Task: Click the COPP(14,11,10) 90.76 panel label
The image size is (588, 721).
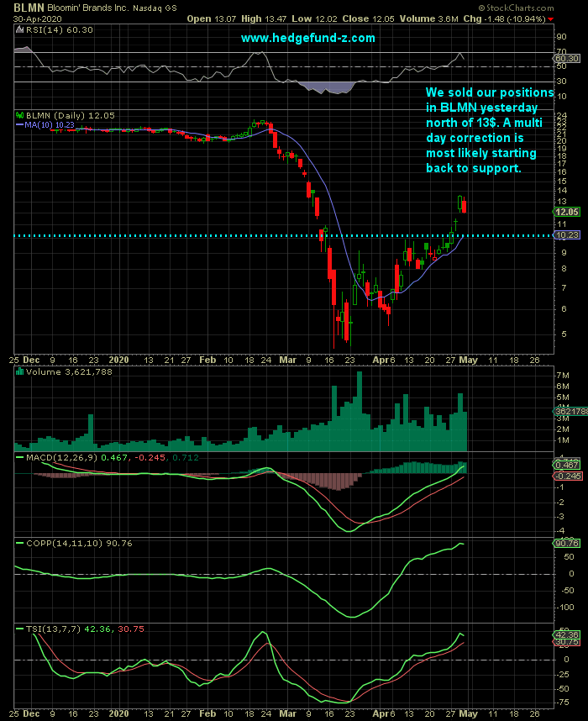Action: click(x=79, y=544)
